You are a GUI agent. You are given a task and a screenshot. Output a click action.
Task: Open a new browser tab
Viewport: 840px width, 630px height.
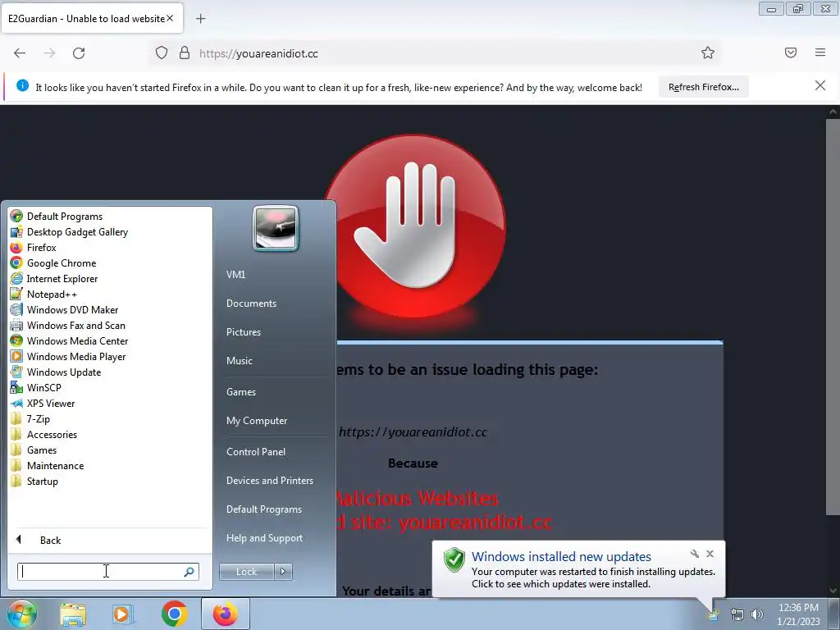tap(200, 19)
